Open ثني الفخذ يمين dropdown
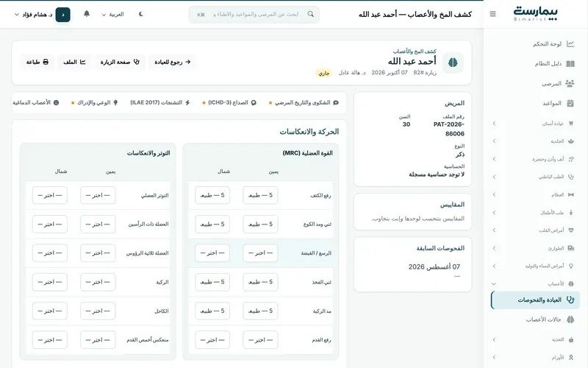This screenshot has height=368, width=588. pyautogui.click(x=260, y=282)
